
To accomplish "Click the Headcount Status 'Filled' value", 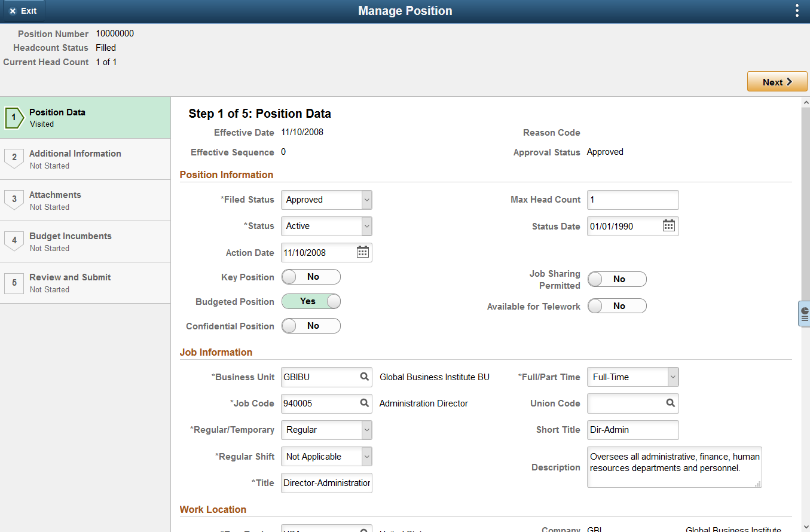I will coord(106,47).
